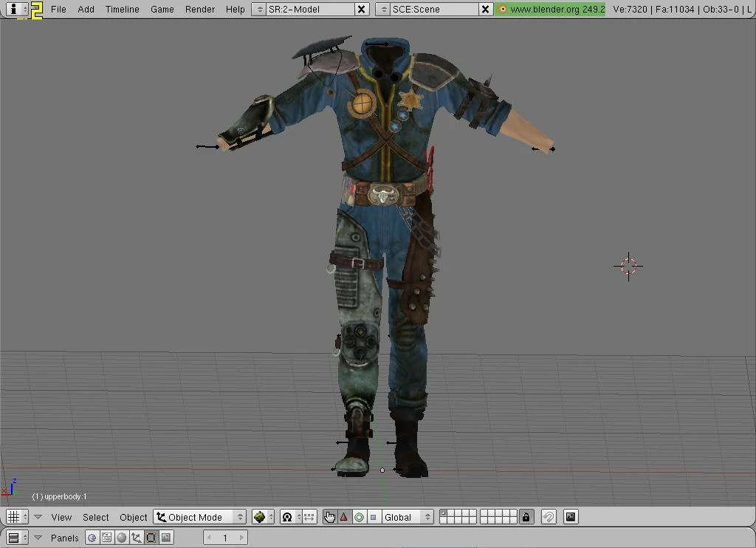This screenshot has width=756, height=548.
Task: Decrease the current frame number
Action: (209, 538)
